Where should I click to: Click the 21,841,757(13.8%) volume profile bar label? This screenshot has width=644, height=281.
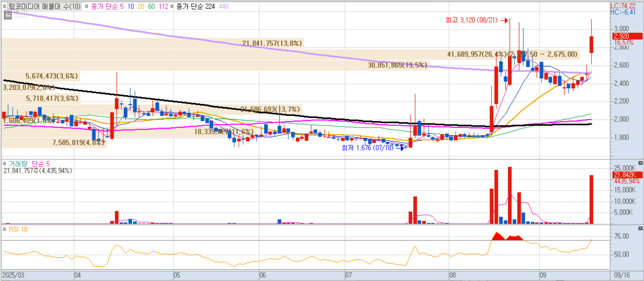[272, 43]
